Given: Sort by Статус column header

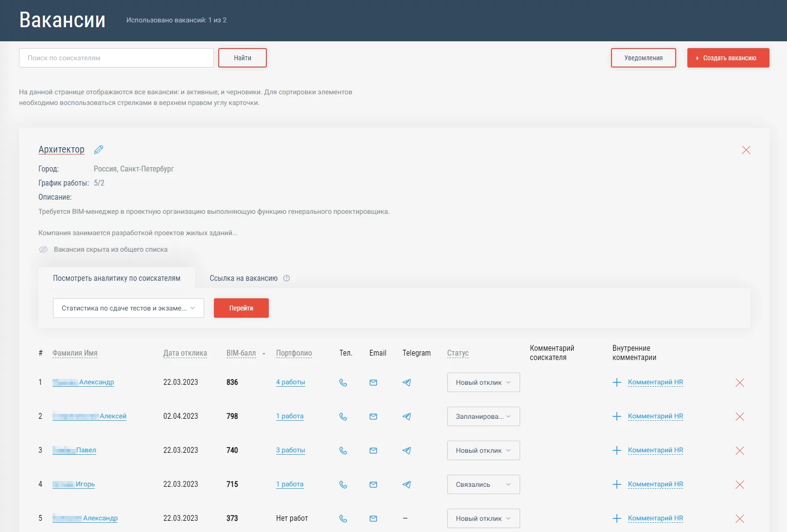Looking at the screenshot, I should pyautogui.click(x=458, y=353).
